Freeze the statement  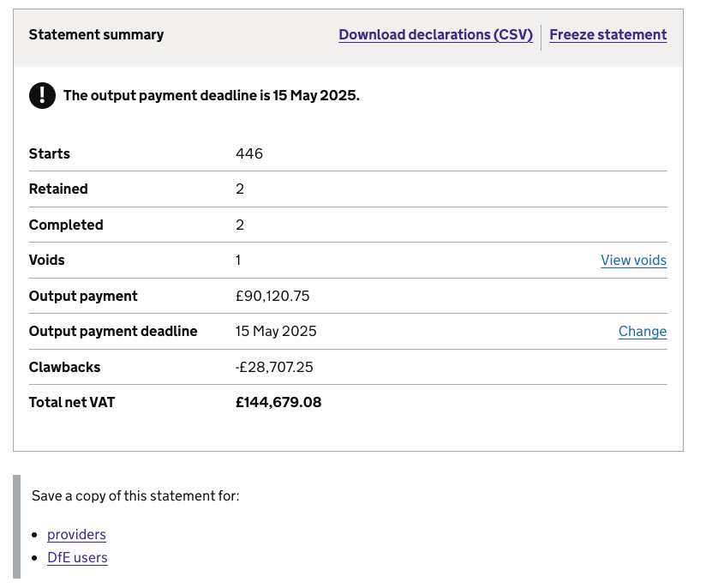[x=607, y=34]
